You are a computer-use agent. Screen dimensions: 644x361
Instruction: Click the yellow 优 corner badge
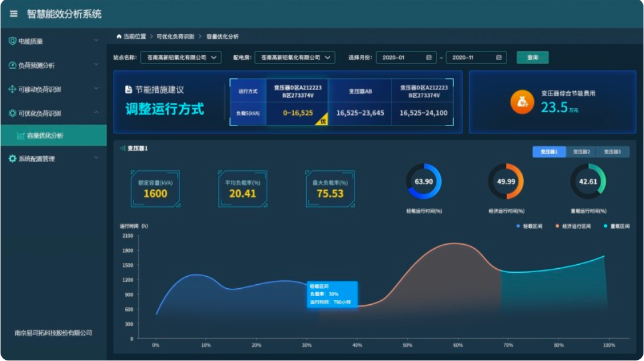tap(322, 120)
